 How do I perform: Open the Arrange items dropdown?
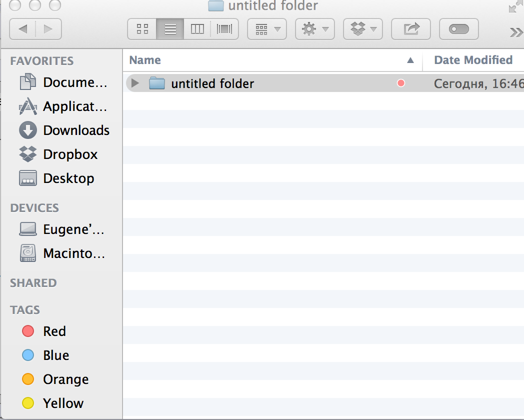[x=267, y=29]
